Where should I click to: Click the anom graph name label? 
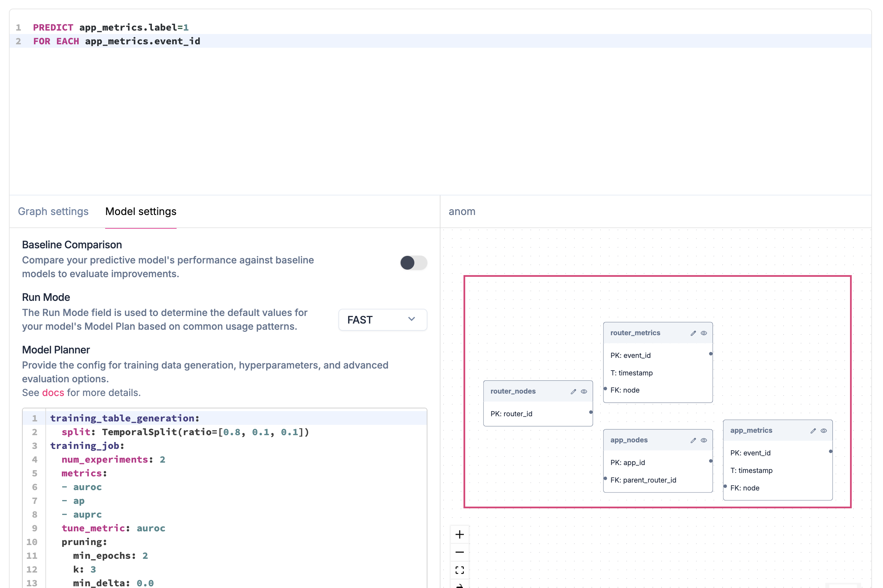tap(462, 212)
